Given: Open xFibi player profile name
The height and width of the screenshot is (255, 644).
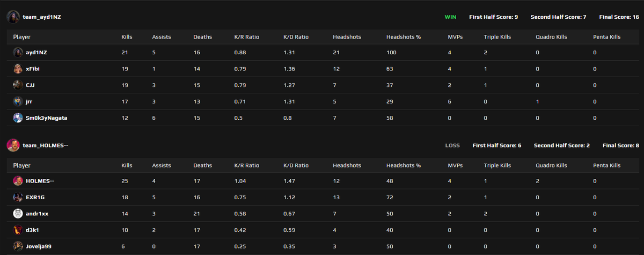Looking at the screenshot, I should pos(33,69).
